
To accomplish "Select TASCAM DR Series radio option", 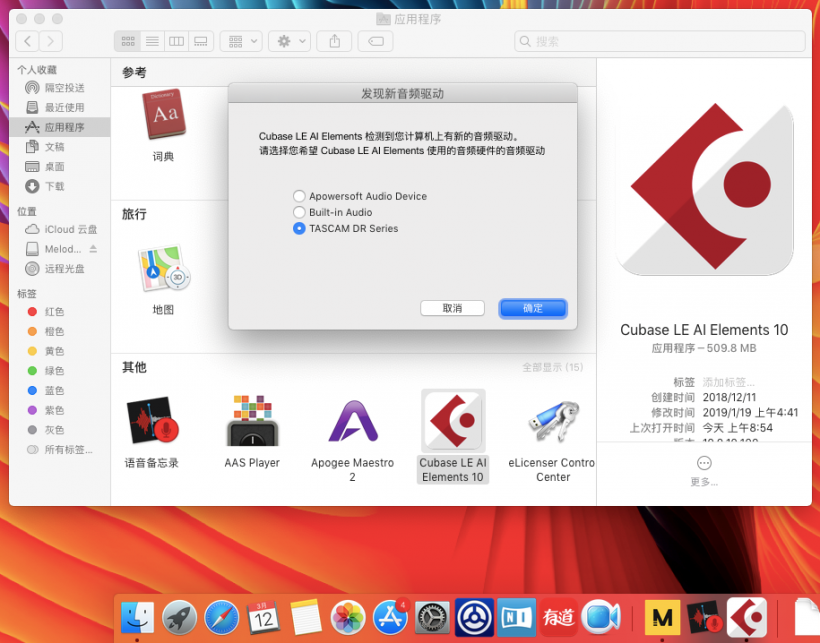I will click(x=299, y=228).
